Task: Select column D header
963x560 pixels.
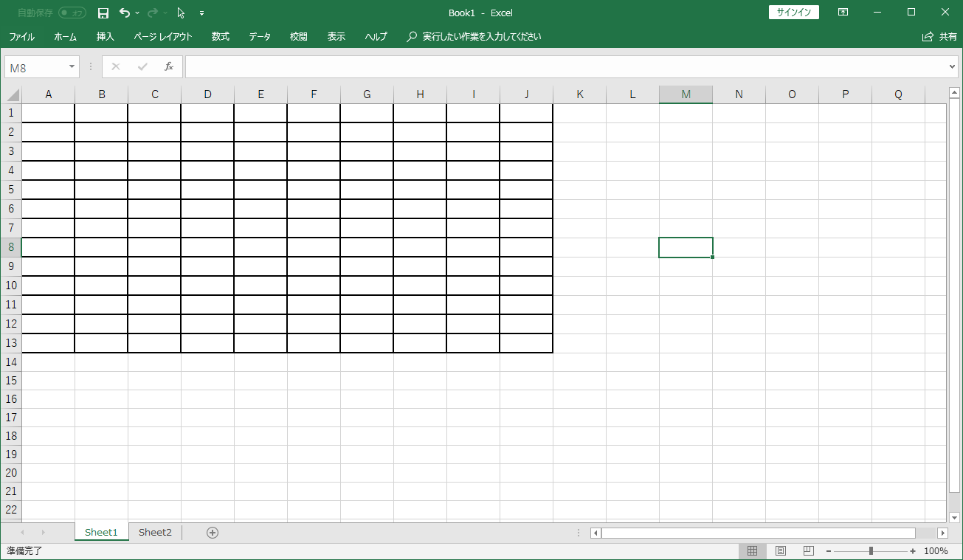Action: 208,94
